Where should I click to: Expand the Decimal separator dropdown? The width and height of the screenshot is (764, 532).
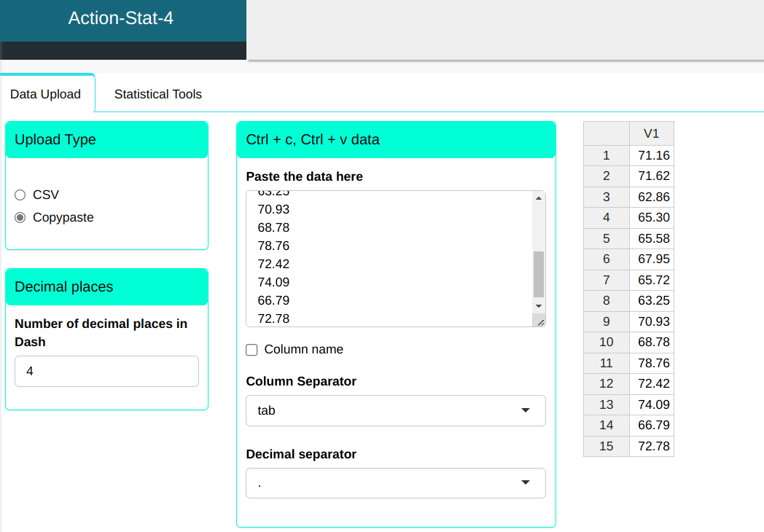(395, 483)
